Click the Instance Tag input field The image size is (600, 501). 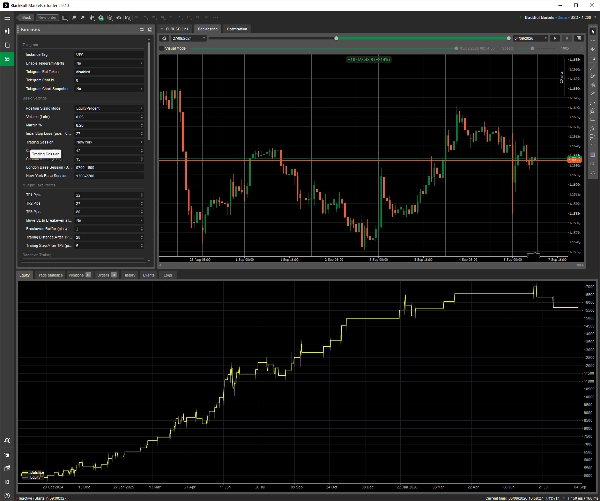coord(109,55)
